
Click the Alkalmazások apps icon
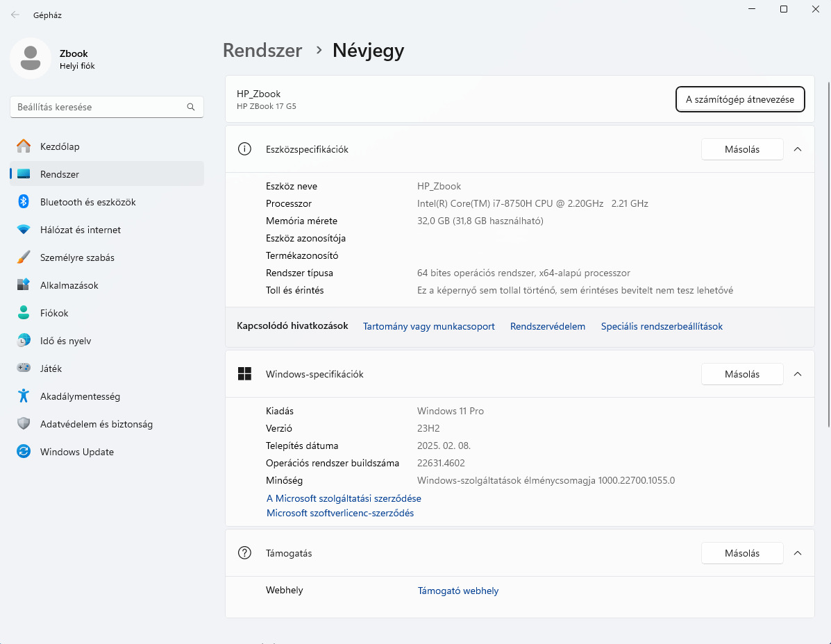[x=24, y=285]
